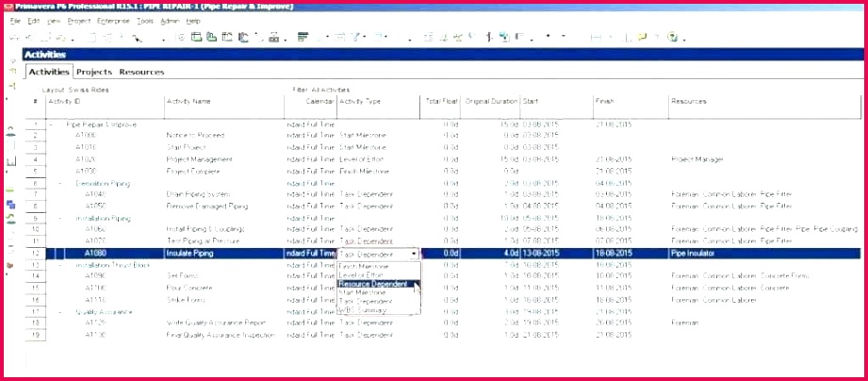The height and width of the screenshot is (381, 868).
Task: Open the Tools menu
Action: tap(144, 20)
